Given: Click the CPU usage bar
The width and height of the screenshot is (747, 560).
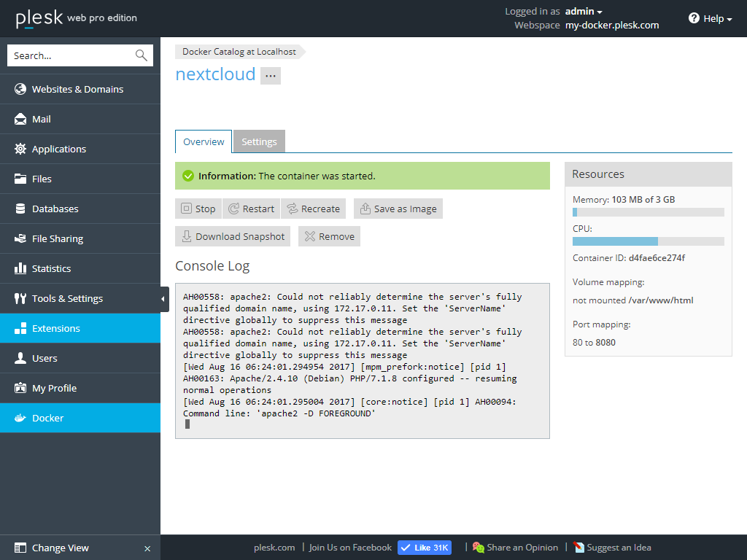Looking at the screenshot, I should point(649,241).
